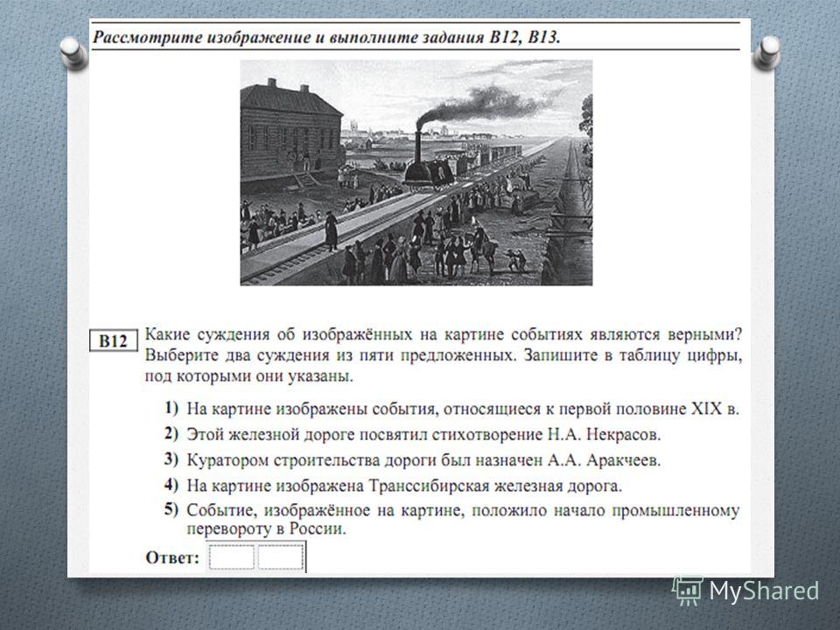Select statement 5 about промышленному перевороту

tap(451, 519)
